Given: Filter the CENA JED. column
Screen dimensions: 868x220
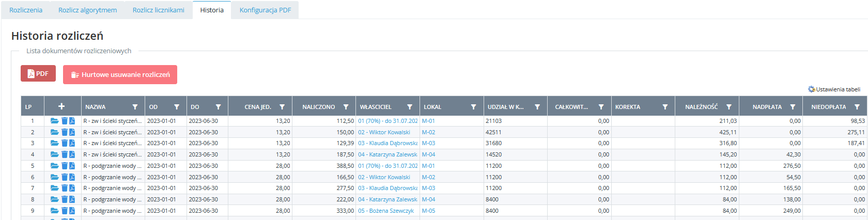Looking at the screenshot, I should pyautogui.click(x=282, y=107).
